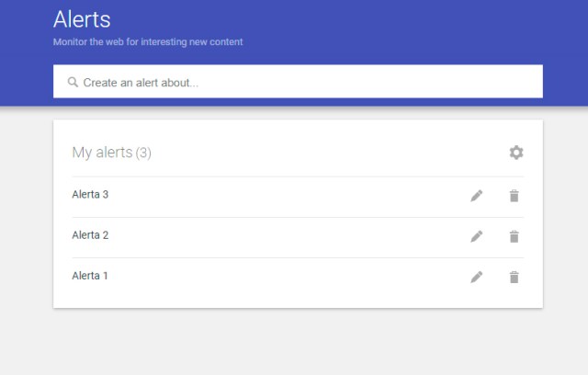
Task: Open alert settings with the gear icon
Action: click(516, 153)
